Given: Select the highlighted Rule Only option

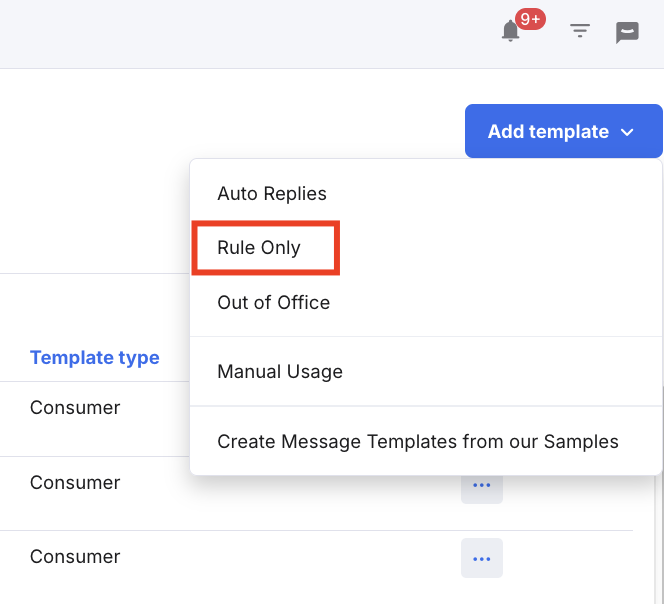Looking at the screenshot, I should coord(259,248).
